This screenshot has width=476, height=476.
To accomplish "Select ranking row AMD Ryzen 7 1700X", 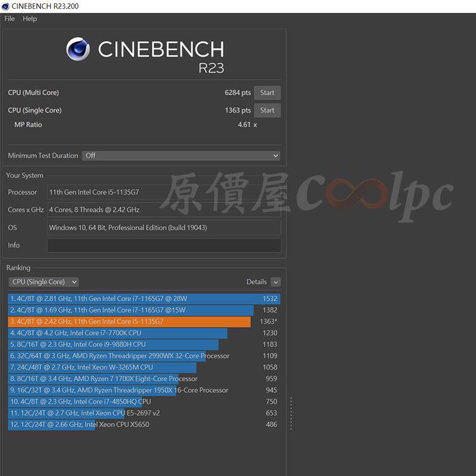I will click(144, 379).
